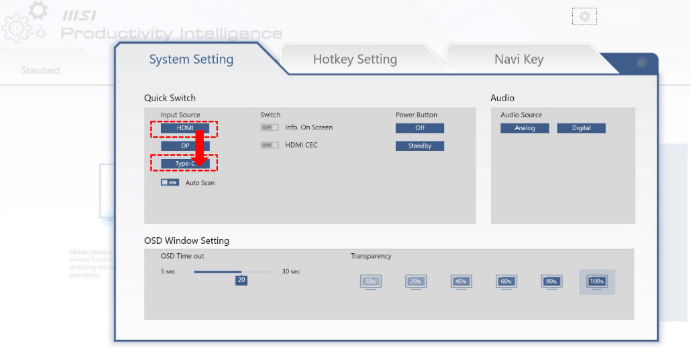Image resolution: width=690 pixels, height=362 pixels.
Task: Toggle the Info. On Screen switch
Action: coord(269,128)
